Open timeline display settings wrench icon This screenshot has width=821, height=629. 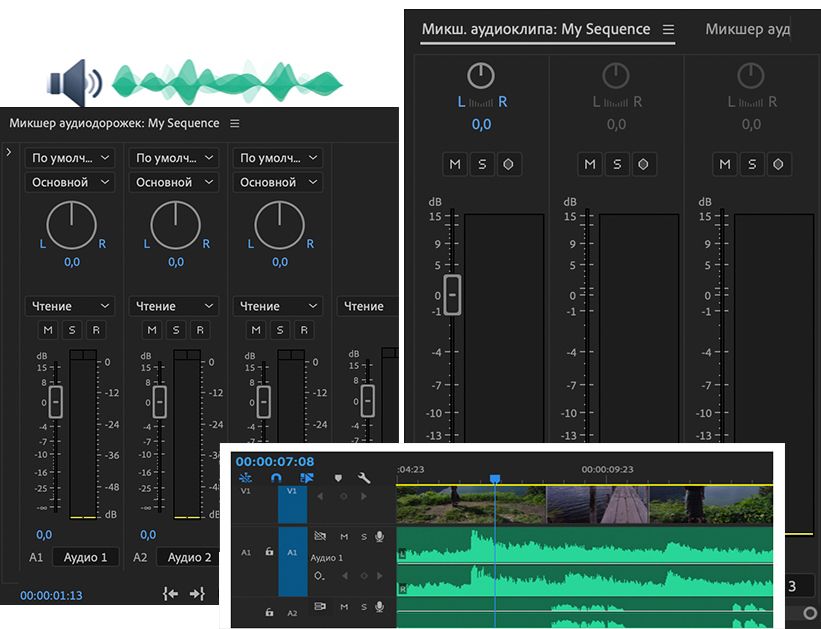[364, 478]
